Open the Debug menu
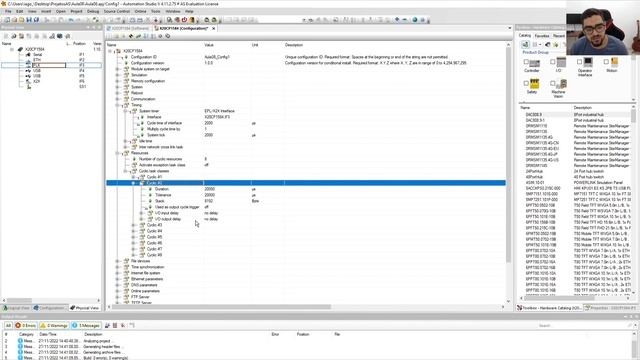The width and height of the screenshot is (640, 360). [93, 11]
